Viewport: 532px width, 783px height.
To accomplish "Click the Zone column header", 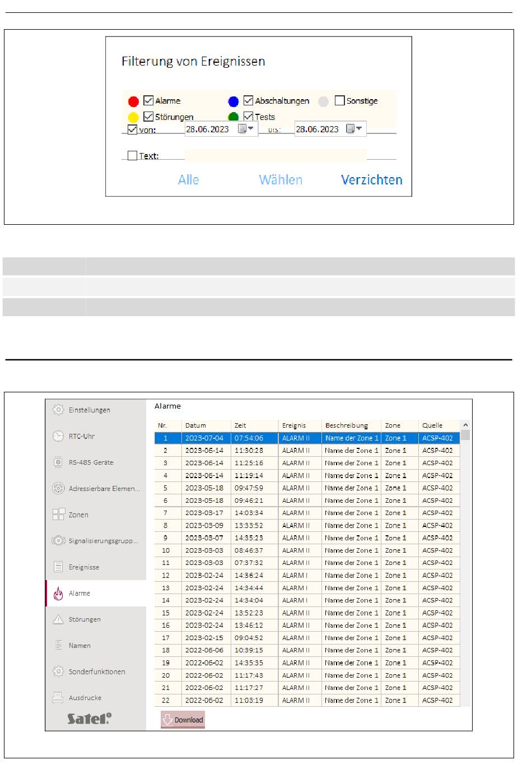I will coord(400,425).
